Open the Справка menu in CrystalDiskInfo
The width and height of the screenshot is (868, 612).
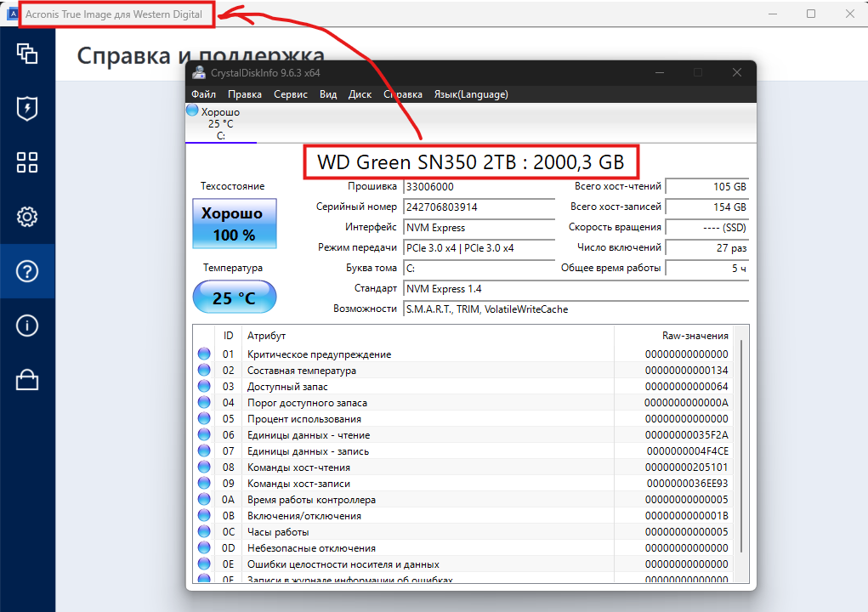pos(403,94)
